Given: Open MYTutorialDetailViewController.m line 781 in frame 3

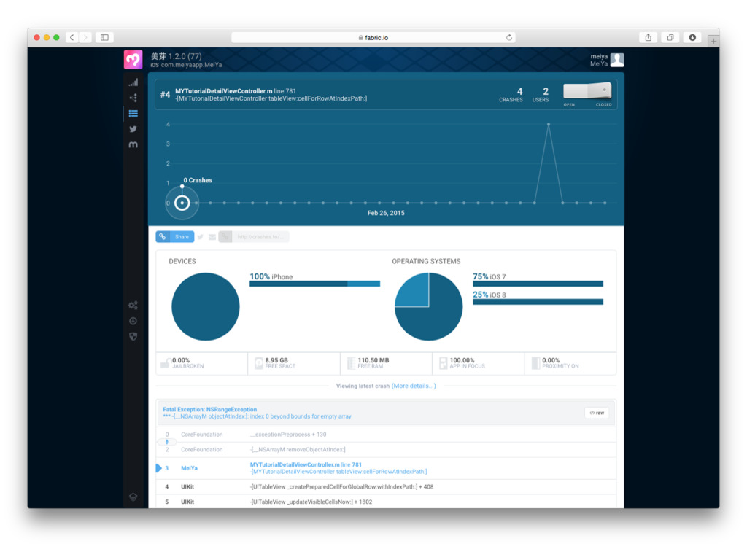Looking at the screenshot, I should click(306, 464).
